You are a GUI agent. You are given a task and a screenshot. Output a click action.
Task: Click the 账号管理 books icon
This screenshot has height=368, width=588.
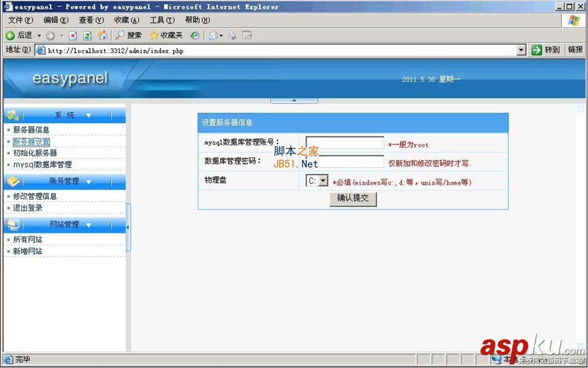click(13, 180)
